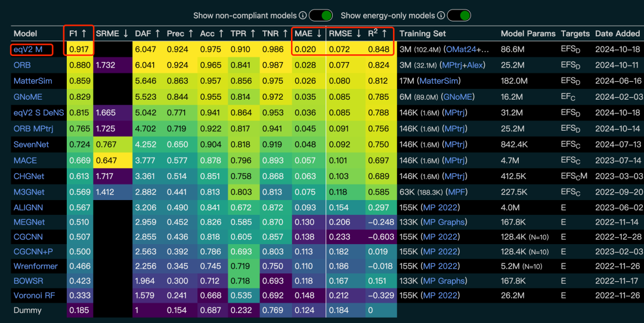Viewport: 644px width, 323px height.
Task: Sort table by Date Added header
Action: coord(618,33)
